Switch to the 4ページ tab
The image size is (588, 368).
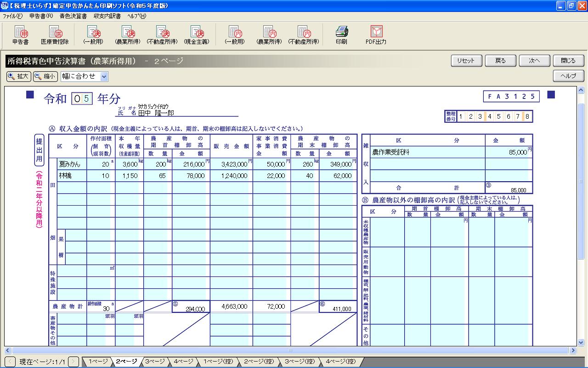pos(184,362)
